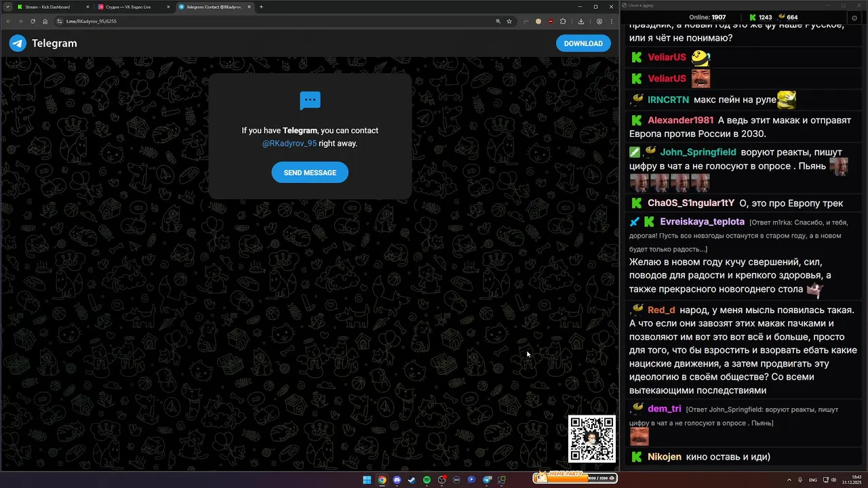
Task: Click the blue pin badge beside Evreiskaya_teplota
Action: click(x=635, y=222)
